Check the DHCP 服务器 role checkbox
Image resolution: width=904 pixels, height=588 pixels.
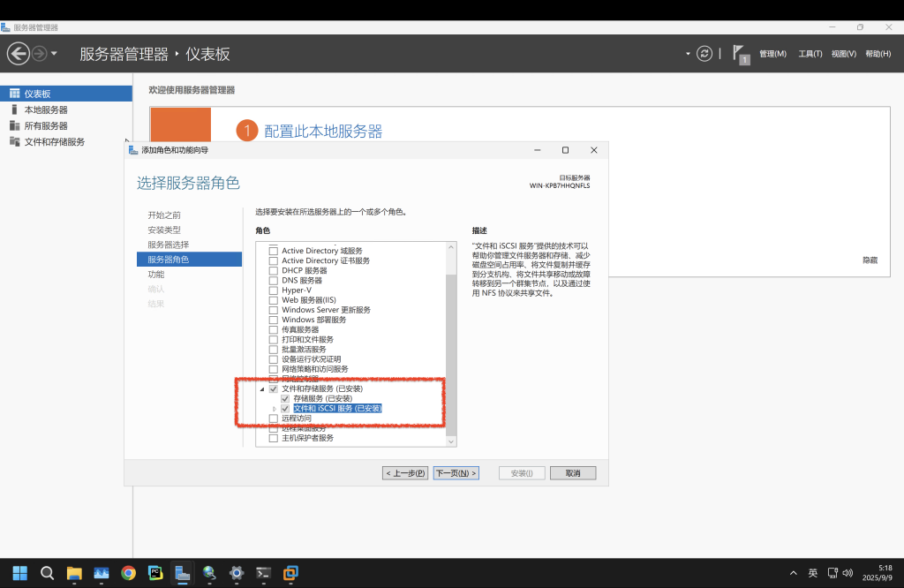[x=274, y=270]
